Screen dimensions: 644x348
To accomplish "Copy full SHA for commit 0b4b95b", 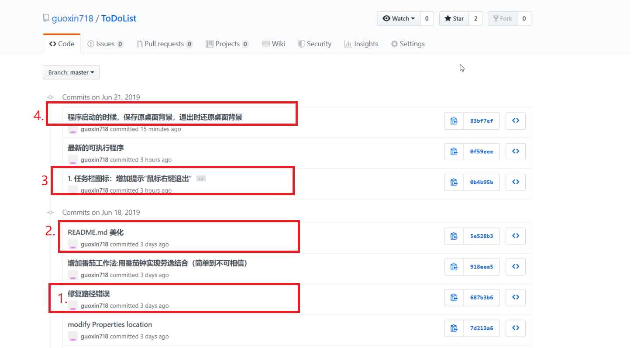I will point(454,182).
